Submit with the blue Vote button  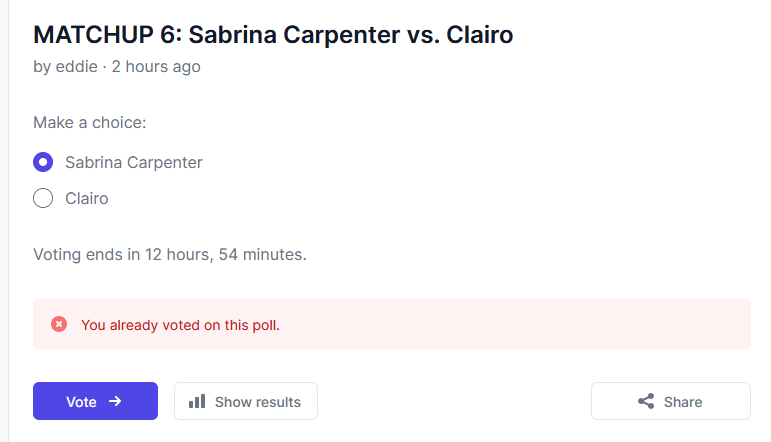pos(95,401)
